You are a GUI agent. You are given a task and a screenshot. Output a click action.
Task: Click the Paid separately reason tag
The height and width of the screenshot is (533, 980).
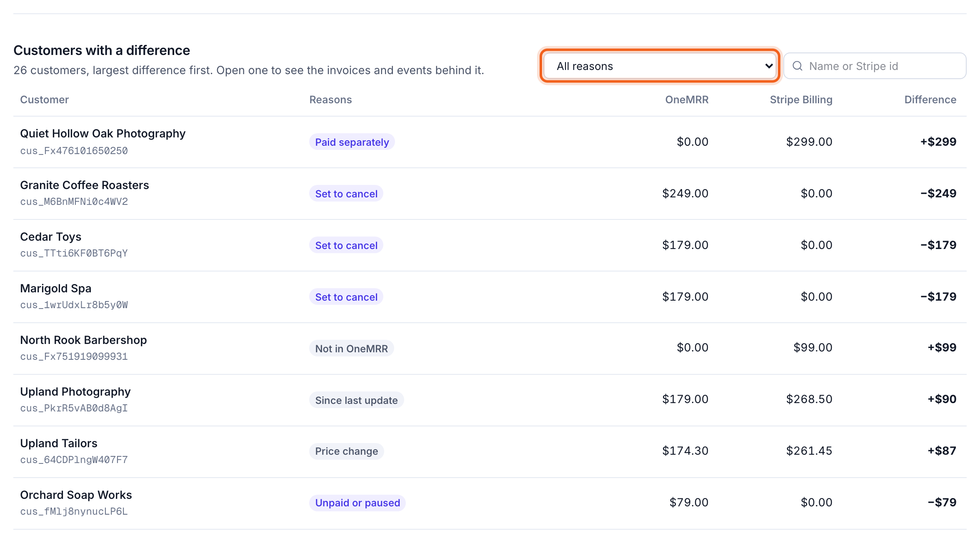pos(352,142)
